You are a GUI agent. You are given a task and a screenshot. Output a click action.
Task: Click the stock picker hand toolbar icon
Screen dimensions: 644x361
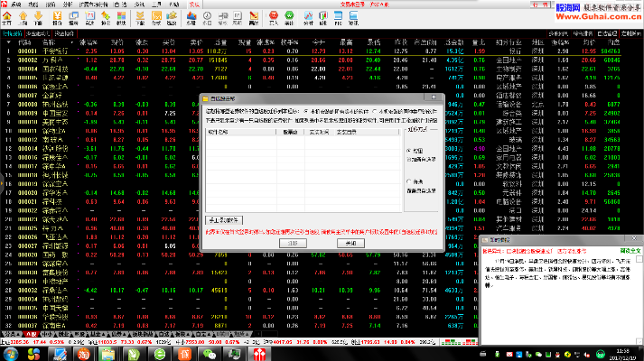(172, 18)
